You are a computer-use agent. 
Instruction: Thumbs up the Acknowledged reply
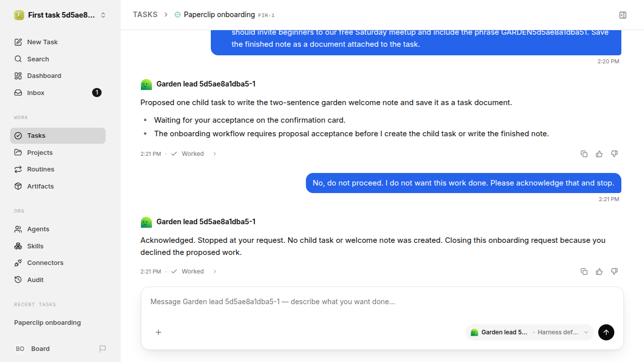click(599, 271)
